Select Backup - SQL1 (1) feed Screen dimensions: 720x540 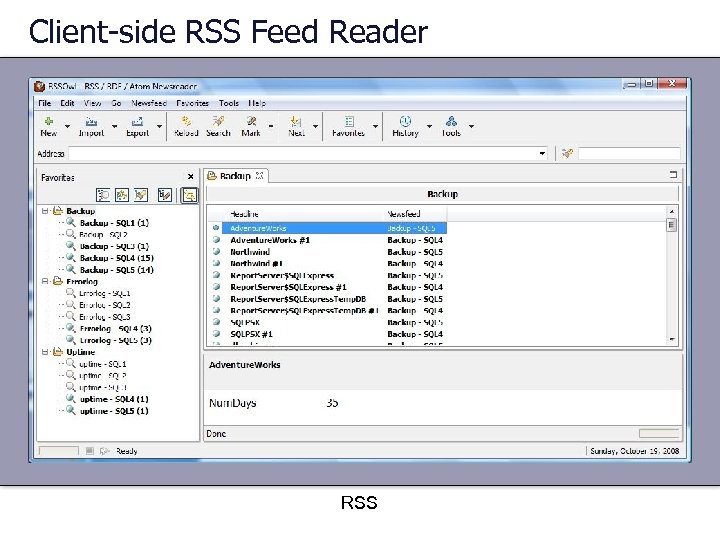tap(114, 223)
